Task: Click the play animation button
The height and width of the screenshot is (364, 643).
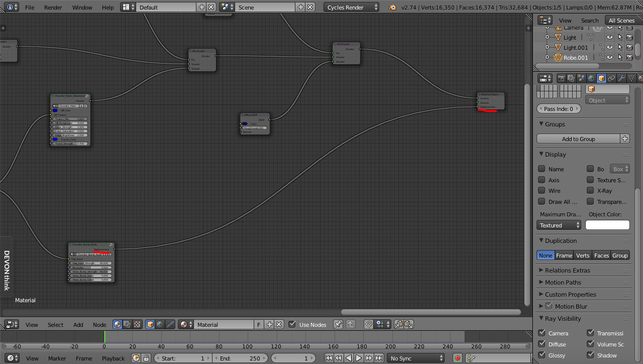Action: tap(359, 358)
